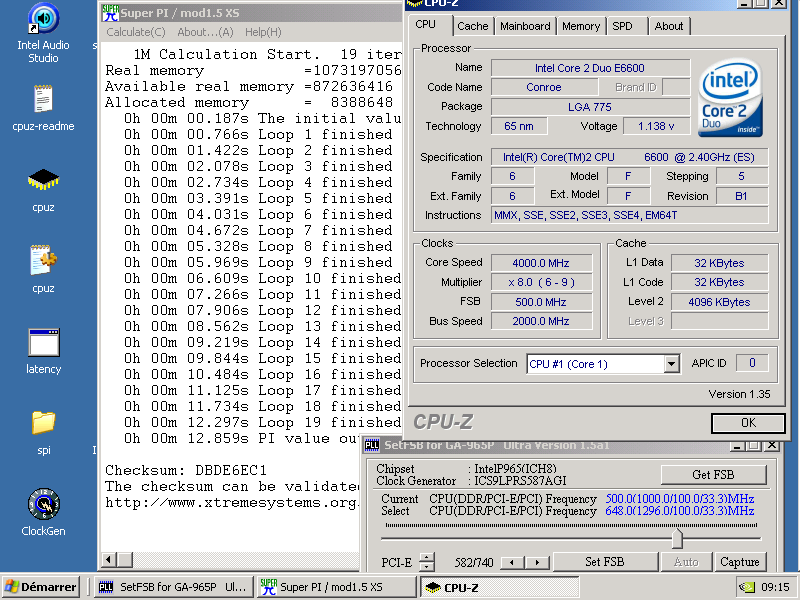Click the Multiplier value x 8.0 ( 6 - 9 )
Image resolution: width=800 pixels, height=600 pixels.
coord(541,283)
